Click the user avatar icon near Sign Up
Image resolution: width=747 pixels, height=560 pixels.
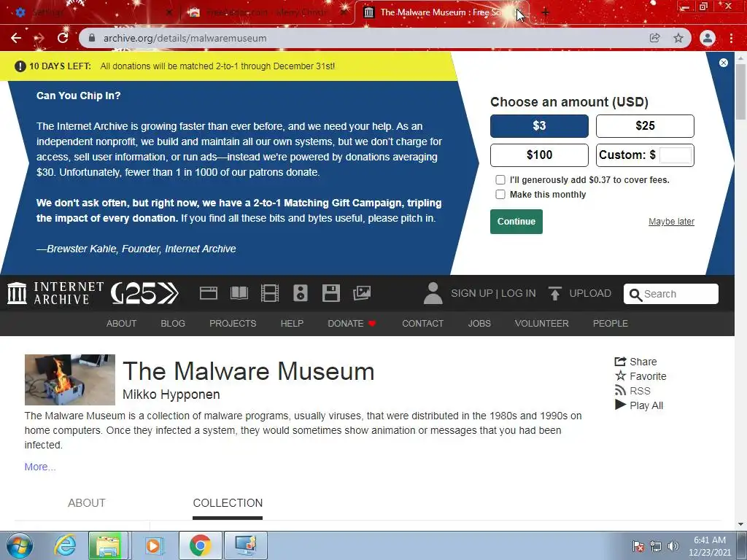433,293
